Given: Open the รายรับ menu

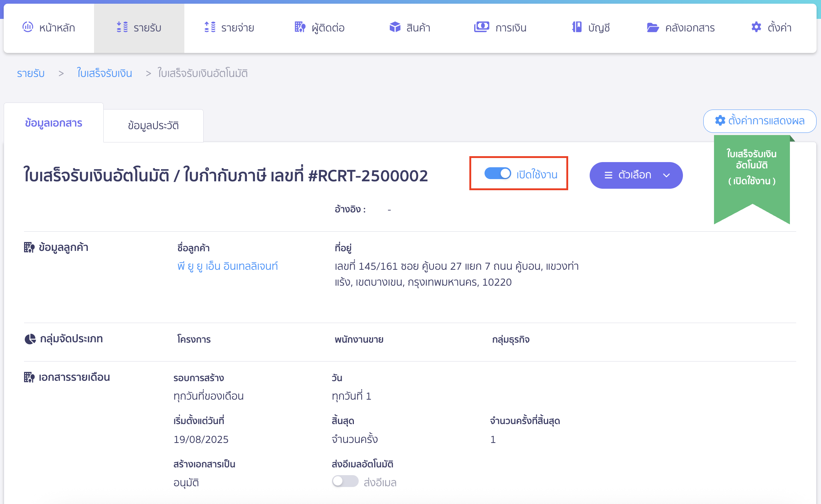Looking at the screenshot, I should tap(139, 28).
